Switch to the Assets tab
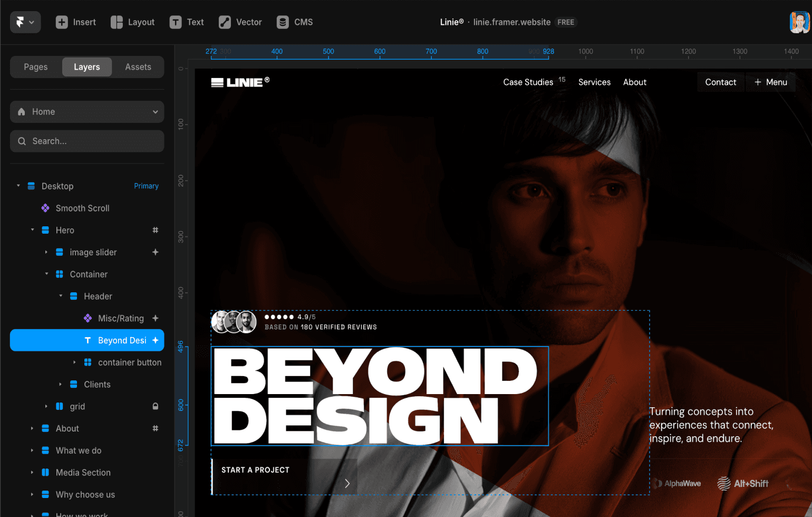 (x=138, y=67)
